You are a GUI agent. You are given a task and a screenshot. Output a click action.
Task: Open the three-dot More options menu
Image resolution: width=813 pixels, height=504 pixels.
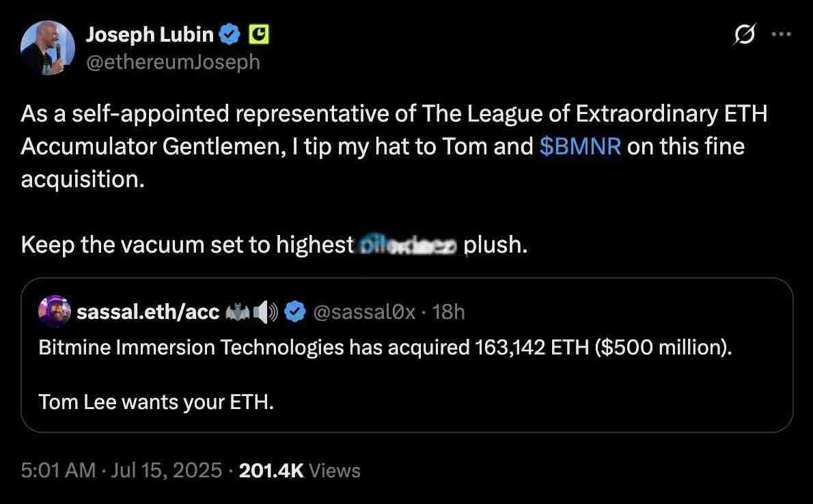[781, 34]
